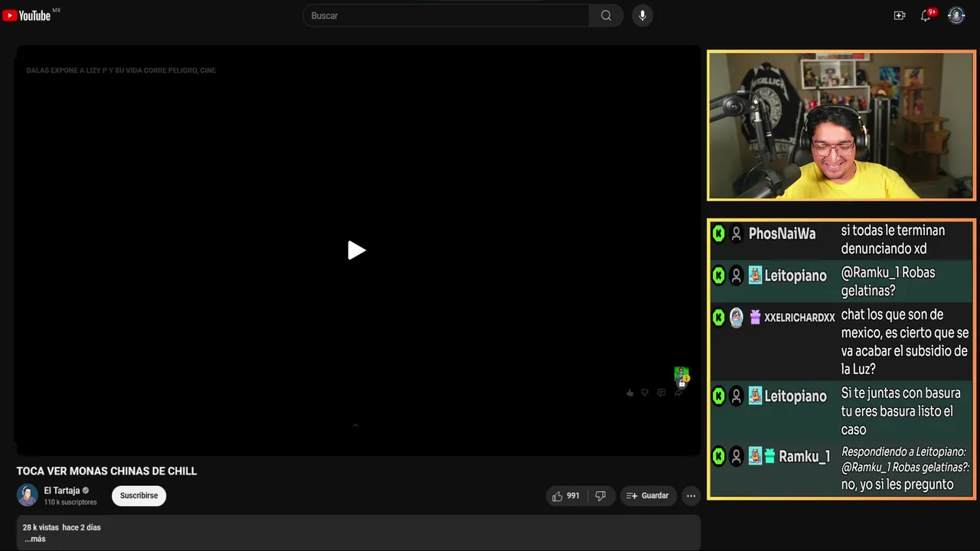Screen dimensions: 980x551
Task: Click the small thumbs-down icon inside the video
Action: pyautogui.click(x=645, y=393)
